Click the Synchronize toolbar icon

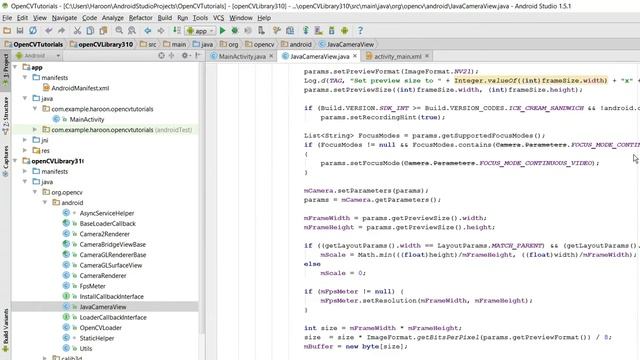click(x=33, y=31)
